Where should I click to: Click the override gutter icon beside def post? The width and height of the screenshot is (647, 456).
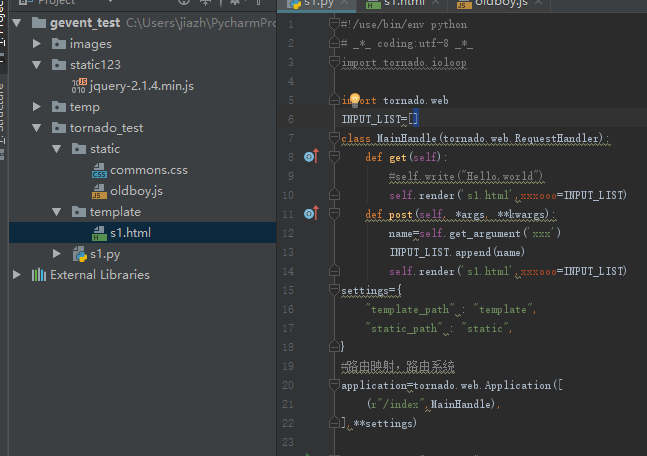point(310,214)
